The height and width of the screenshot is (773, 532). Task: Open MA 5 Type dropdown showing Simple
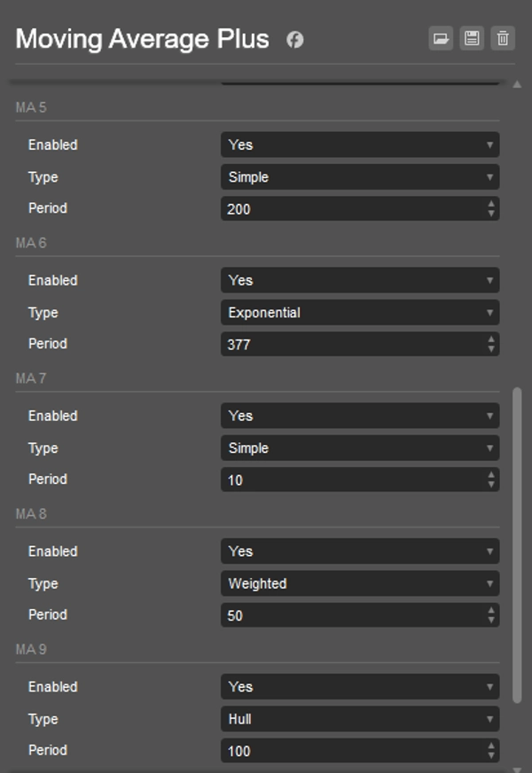click(x=359, y=177)
